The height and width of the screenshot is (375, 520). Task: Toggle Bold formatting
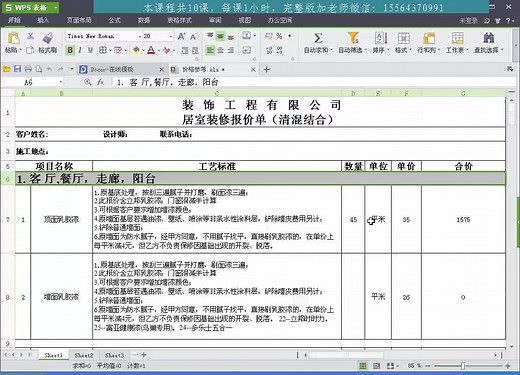[x=70, y=50]
